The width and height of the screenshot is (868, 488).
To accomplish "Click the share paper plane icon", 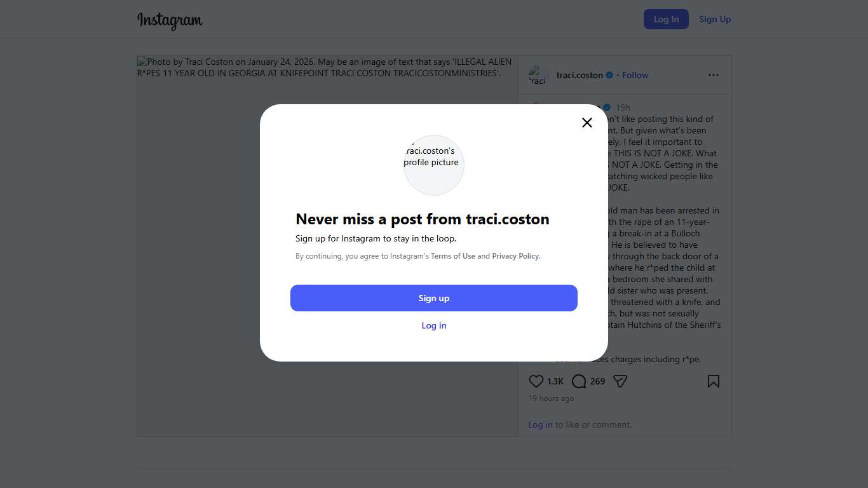I will 620,381.
